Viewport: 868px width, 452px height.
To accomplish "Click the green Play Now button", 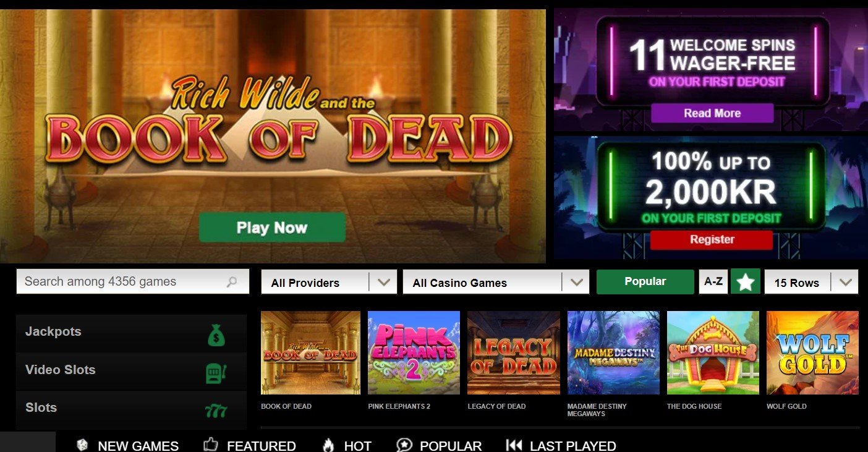I will click(x=272, y=228).
